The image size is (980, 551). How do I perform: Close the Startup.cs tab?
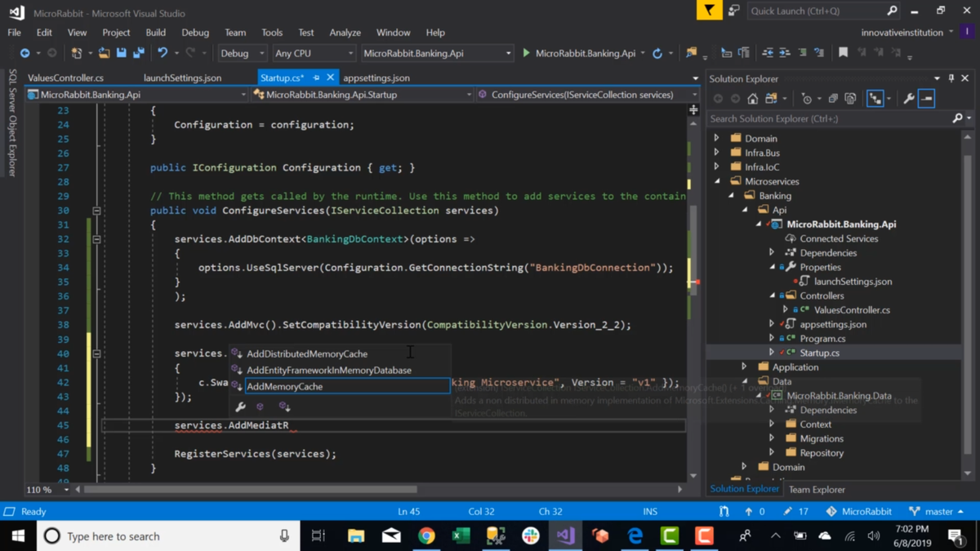coord(330,78)
